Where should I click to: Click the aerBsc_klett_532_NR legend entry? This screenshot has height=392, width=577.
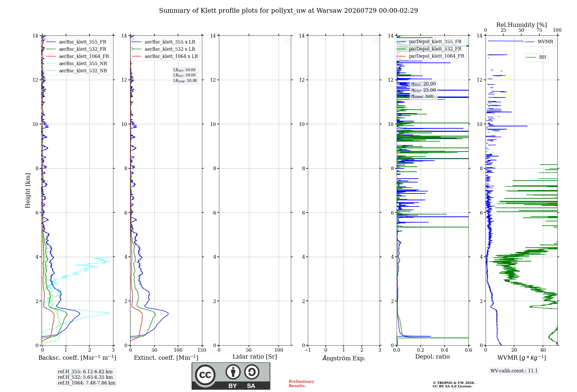77,71
